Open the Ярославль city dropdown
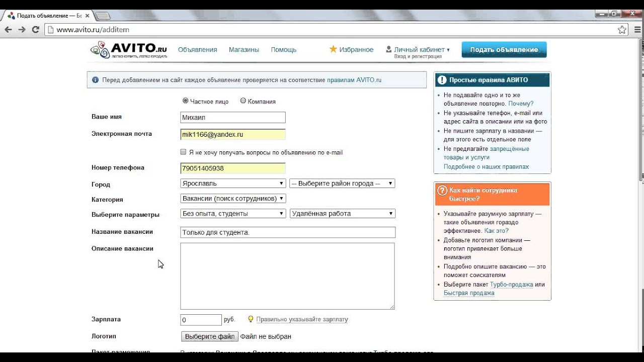 (x=233, y=184)
